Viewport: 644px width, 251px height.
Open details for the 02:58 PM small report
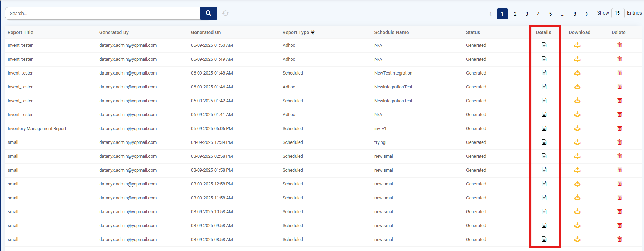(x=544, y=156)
